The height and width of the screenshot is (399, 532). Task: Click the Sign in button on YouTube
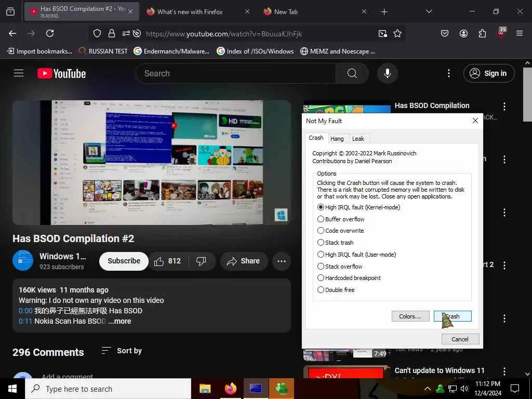click(x=489, y=73)
